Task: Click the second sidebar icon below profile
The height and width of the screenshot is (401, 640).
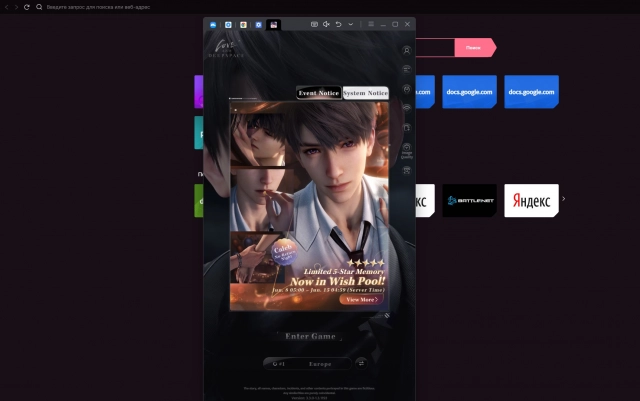Action: [x=407, y=69]
